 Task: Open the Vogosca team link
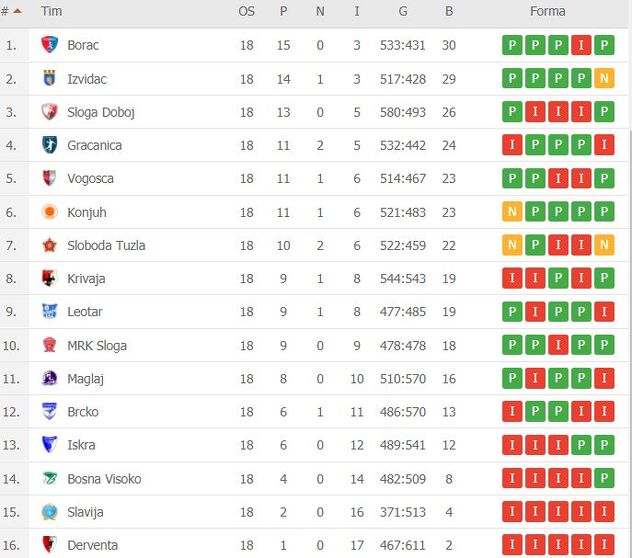90,179
